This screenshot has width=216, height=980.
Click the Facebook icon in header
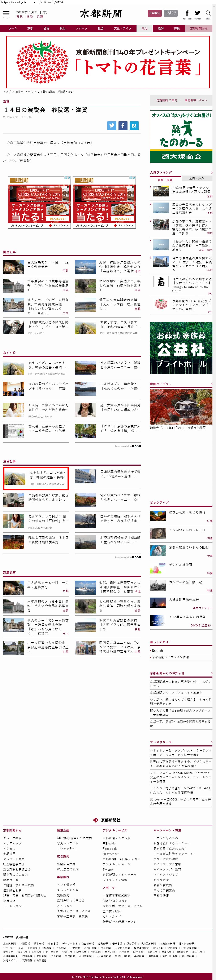(187, 13)
